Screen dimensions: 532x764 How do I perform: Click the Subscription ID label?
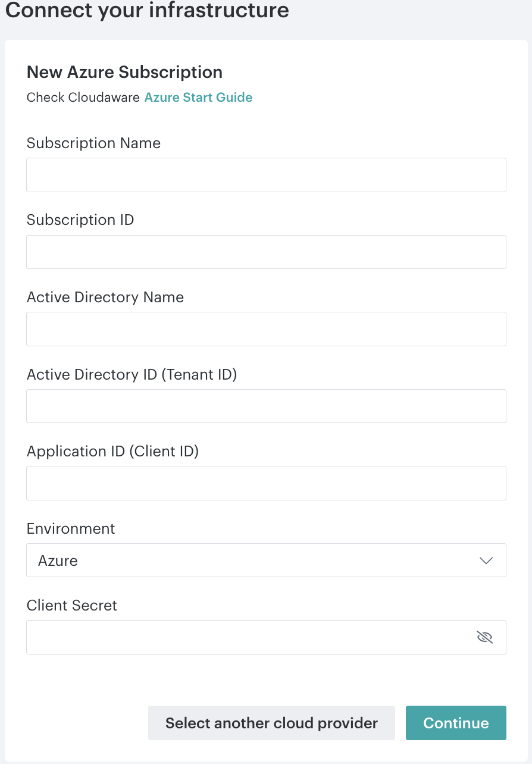click(80, 220)
